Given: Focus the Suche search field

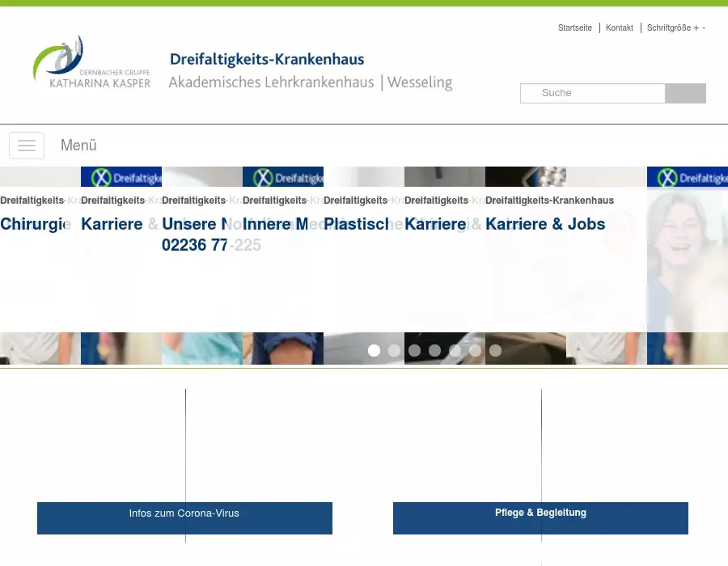Looking at the screenshot, I should [592, 93].
